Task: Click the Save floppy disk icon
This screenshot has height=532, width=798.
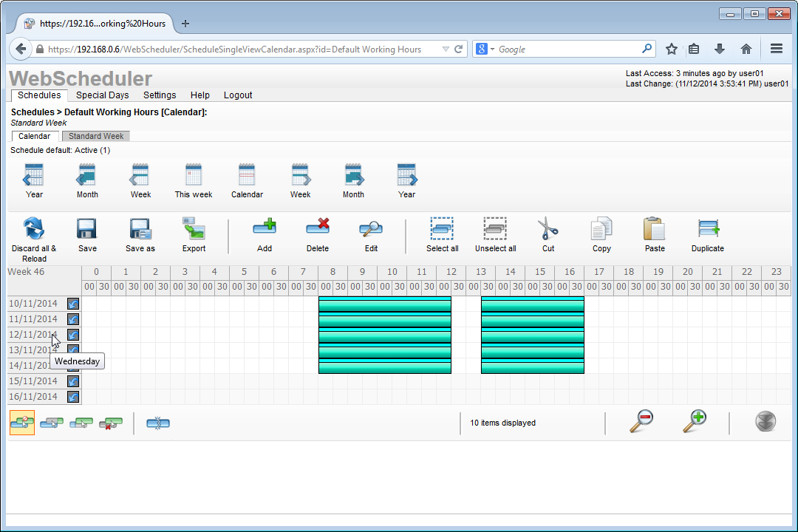Action: tap(87, 229)
